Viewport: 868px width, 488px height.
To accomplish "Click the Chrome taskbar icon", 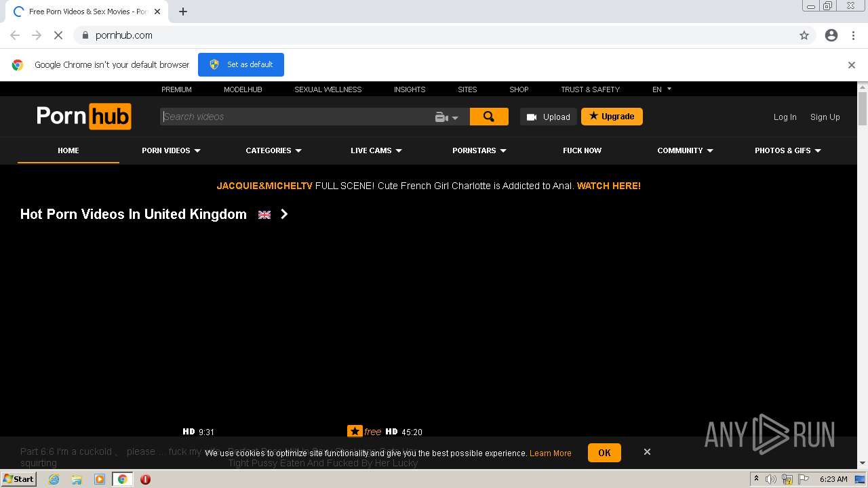I will [x=123, y=479].
